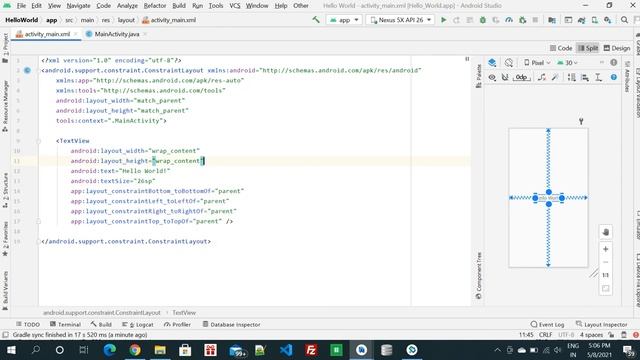This screenshot has width=640, height=360.
Task: Open the Navigate menu
Action: pos(78,6)
